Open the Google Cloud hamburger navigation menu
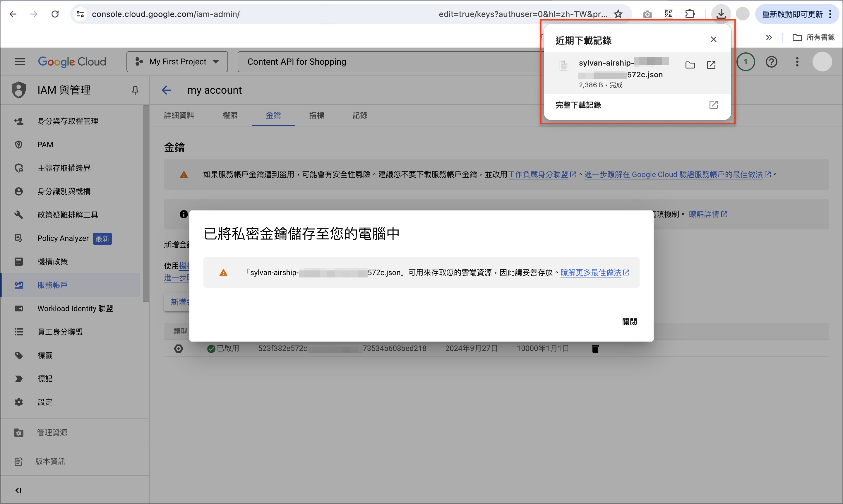 [x=19, y=61]
